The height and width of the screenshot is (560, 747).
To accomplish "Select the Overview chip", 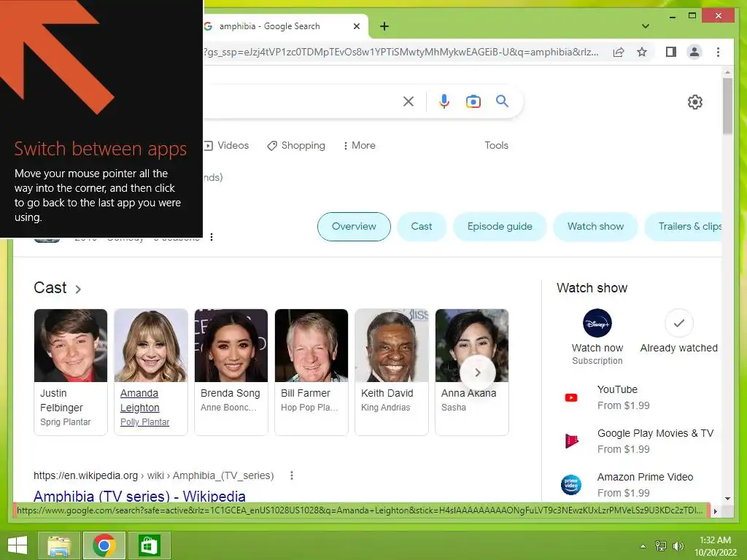I will point(354,227).
